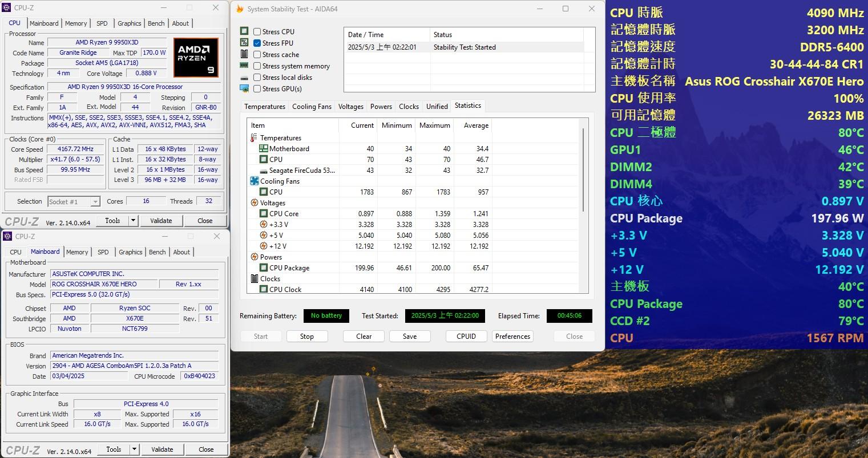Open Tools dropdown arrow in Mainboard CPU-Z window
This screenshot has width=868, height=458.
(x=135, y=449)
